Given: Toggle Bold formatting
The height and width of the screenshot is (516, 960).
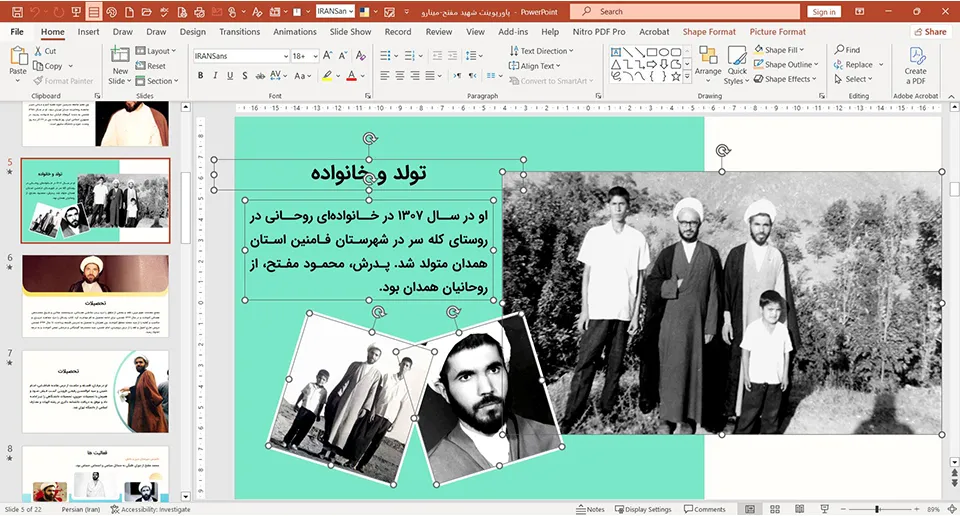Looking at the screenshot, I should tap(200, 75).
